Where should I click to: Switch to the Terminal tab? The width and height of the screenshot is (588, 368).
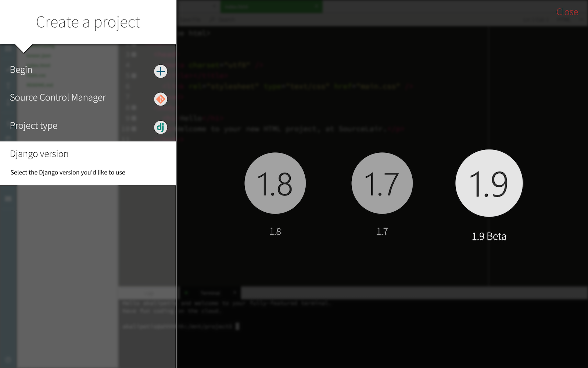211,292
